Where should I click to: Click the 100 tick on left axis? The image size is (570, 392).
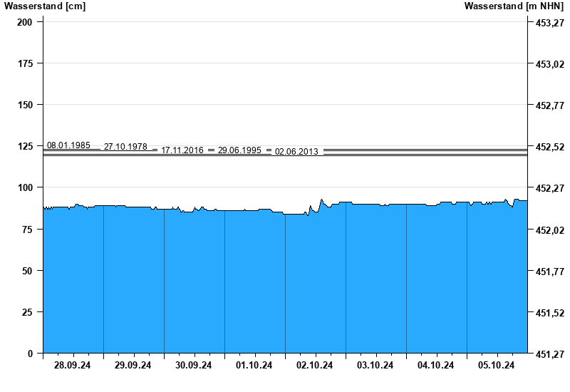tap(25, 187)
